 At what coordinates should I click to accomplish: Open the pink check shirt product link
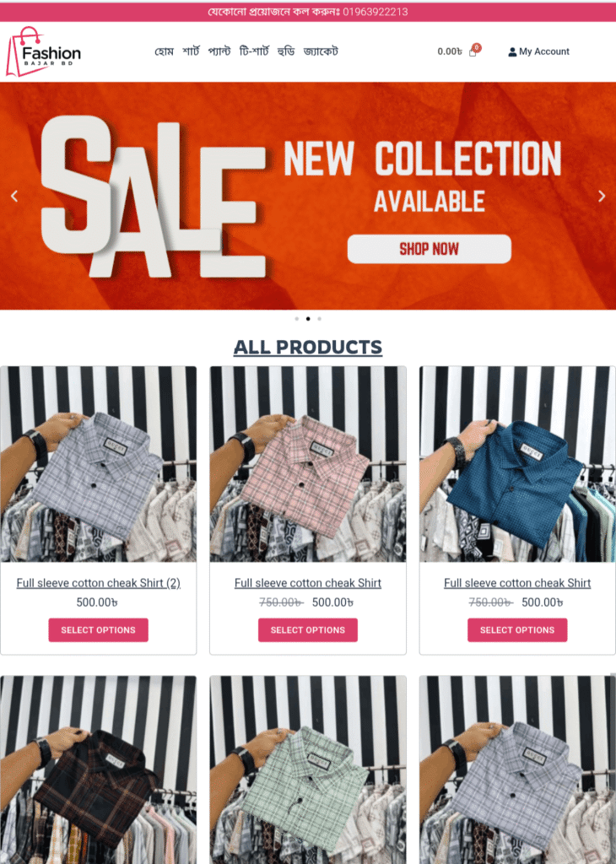pos(308,583)
